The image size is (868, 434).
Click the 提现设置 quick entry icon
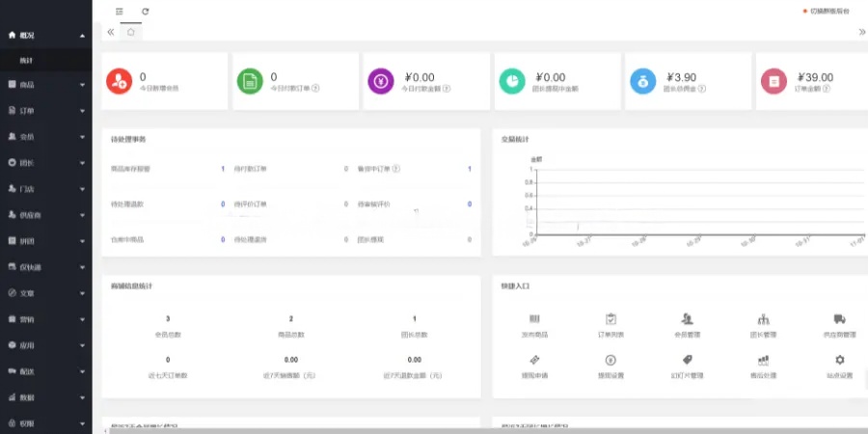(x=610, y=360)
